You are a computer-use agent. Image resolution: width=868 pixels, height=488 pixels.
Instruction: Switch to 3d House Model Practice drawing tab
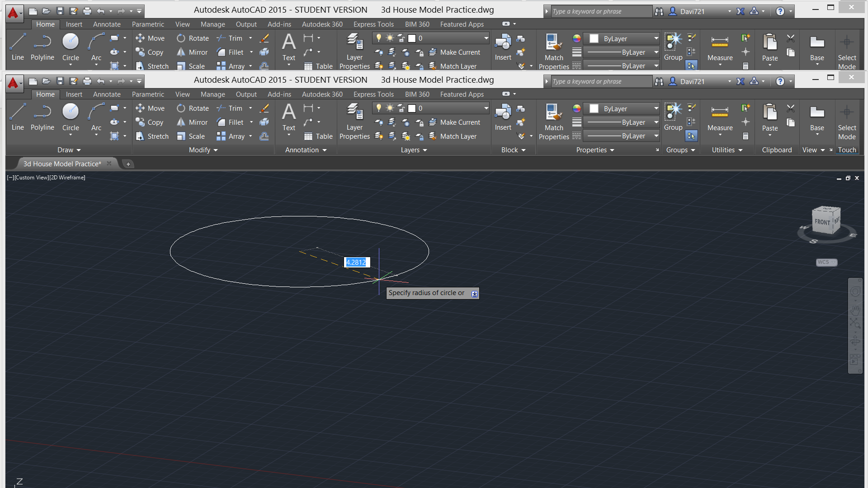coord(62,164)
